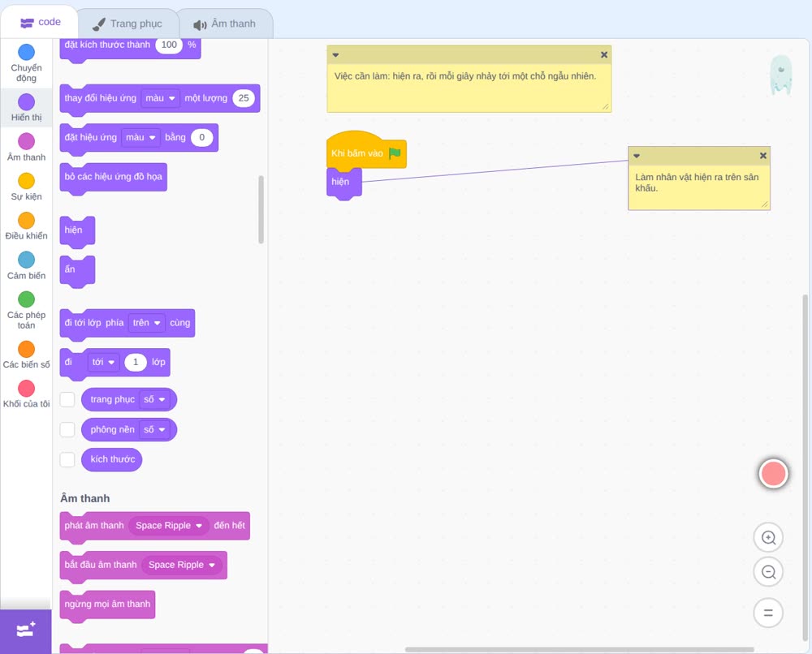Click the 'ngừng mọi âm thanh' block
812x654 pixels.
[107, 605]
